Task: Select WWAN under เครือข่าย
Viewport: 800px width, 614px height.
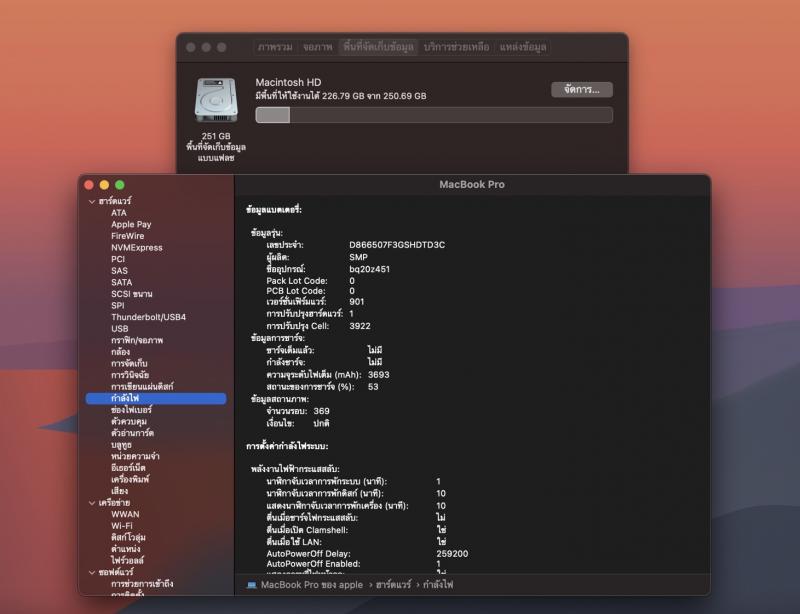Action: coord(125,514)
